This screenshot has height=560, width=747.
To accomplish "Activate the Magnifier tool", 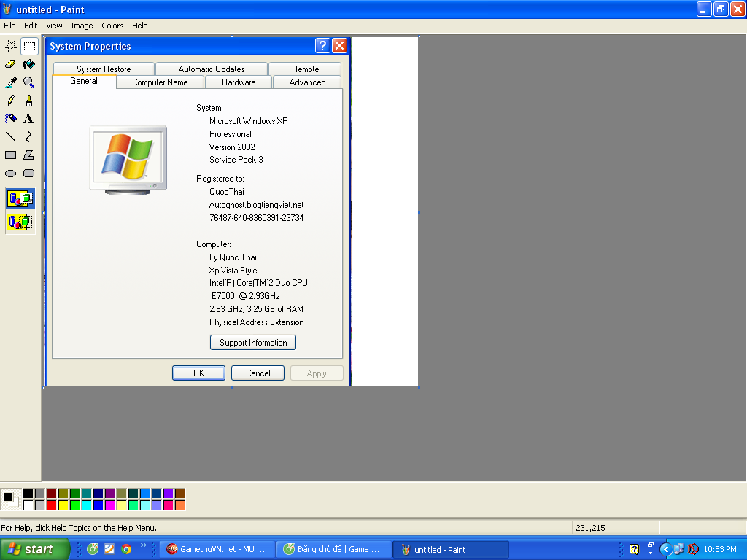I will (x=29, y=82).
